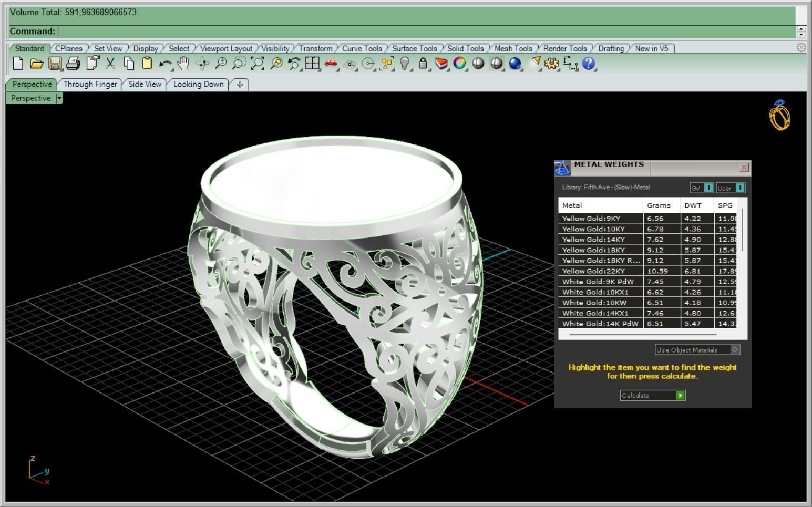Viewport: 812px width, 507px height.
Task: Add a new viewport tab with plus
Action: point(240,84)
